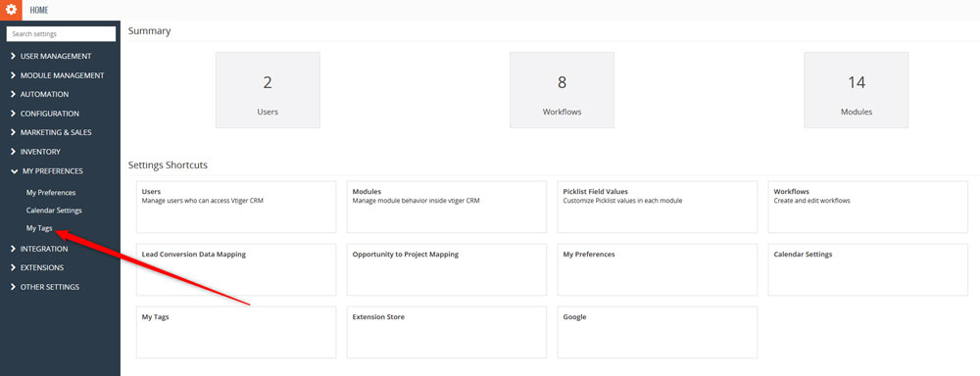Open the HOME breadcrumb link

click(x=39, y=11)
